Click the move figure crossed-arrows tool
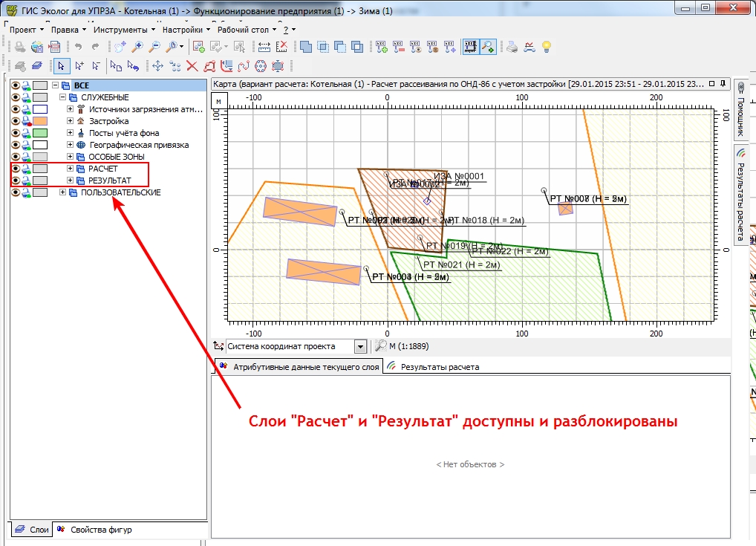The height and width of the screenshot is (546, 756). [157, 66]
